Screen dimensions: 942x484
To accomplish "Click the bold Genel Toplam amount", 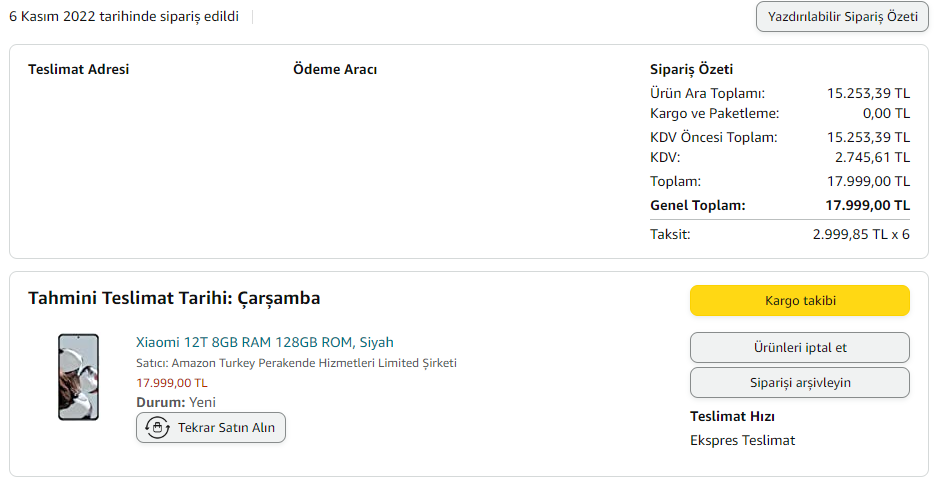I will click(867, 205).
